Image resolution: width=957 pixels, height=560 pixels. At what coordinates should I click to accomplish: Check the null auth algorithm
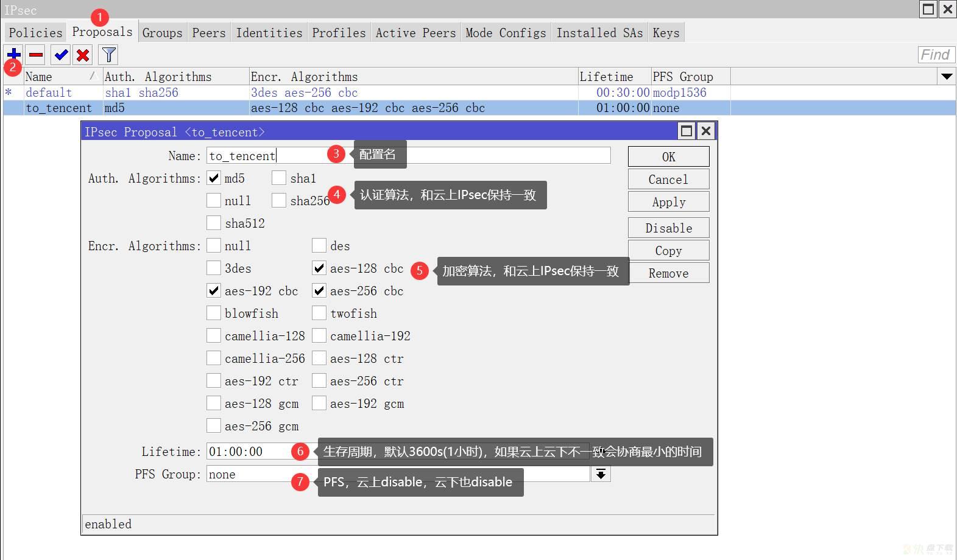(x=214, y=200)
